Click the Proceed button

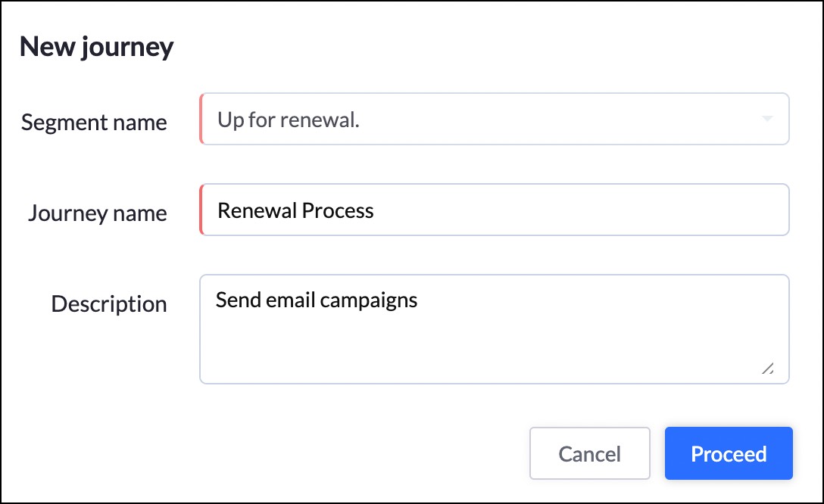point(729,453)
